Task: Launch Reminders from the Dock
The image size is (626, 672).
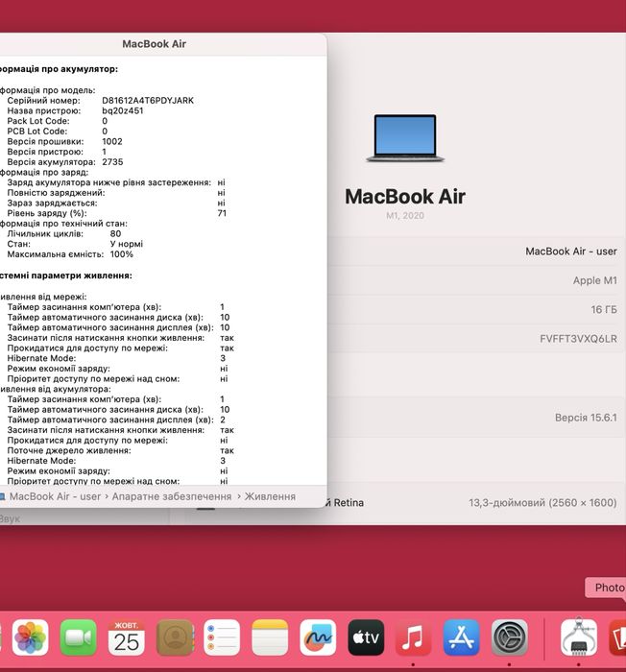Action: point(222,637)
